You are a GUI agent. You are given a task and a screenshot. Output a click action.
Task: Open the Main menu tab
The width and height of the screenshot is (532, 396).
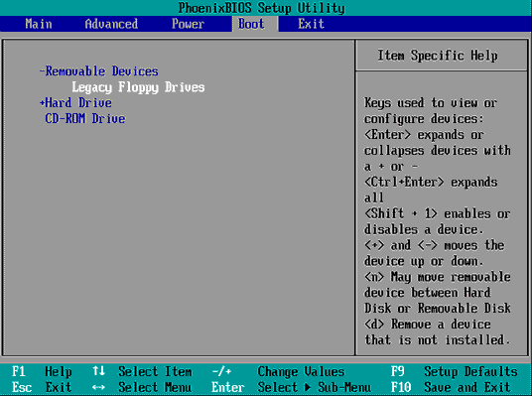coord(39,24)
